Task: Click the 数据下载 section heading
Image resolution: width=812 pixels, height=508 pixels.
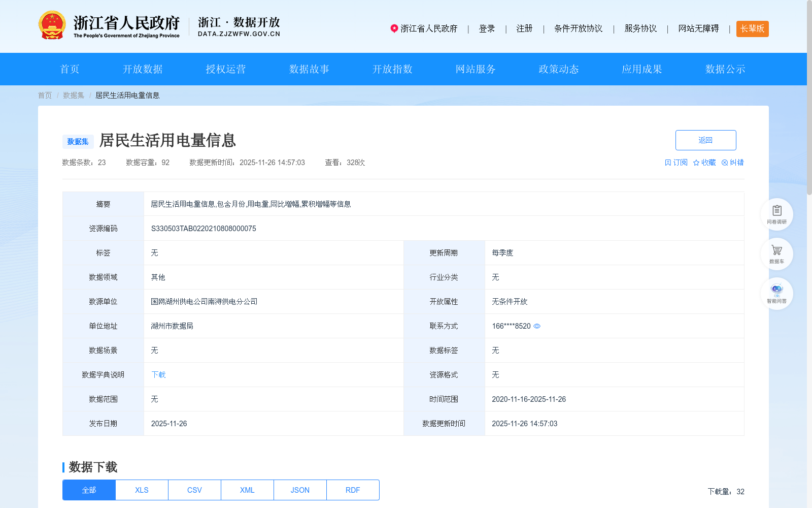Action: point(93,467)
